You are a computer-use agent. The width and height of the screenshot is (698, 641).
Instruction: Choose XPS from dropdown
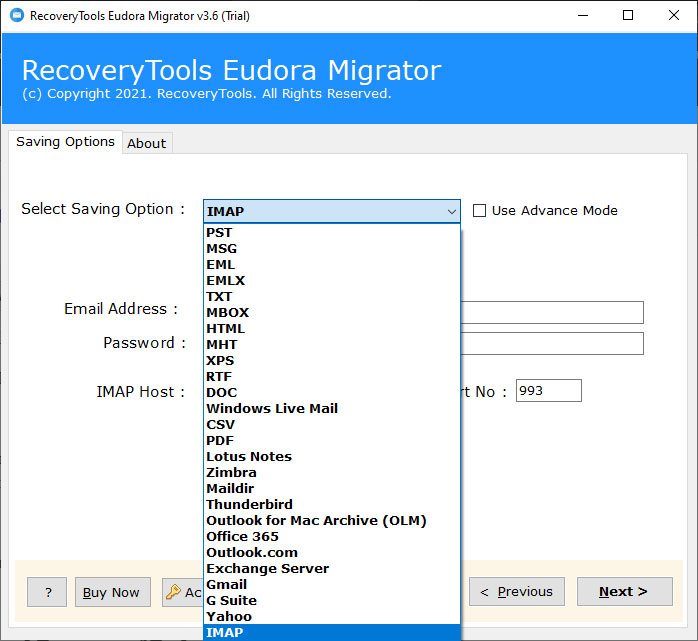[x=332, y=361]
